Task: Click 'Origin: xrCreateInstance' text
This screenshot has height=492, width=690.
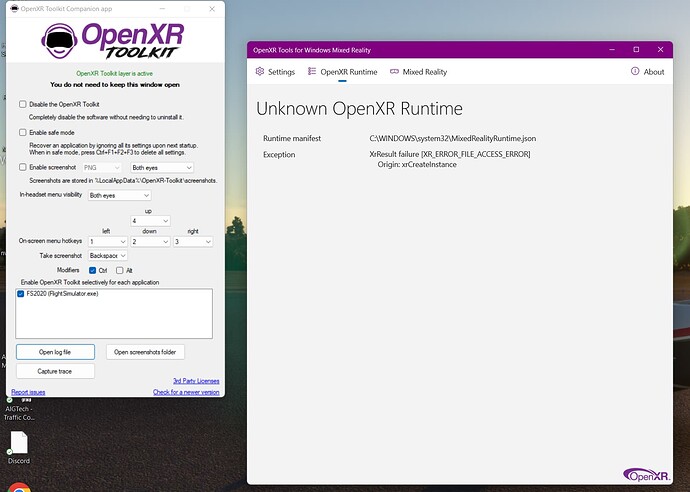Action: pyautogui.click(x=417, y=165)
